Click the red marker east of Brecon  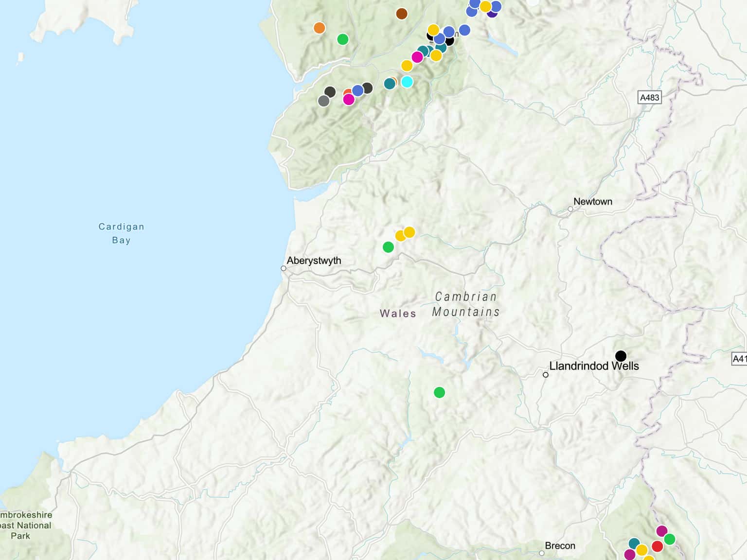pyautogui.click(x=657, y=546)
